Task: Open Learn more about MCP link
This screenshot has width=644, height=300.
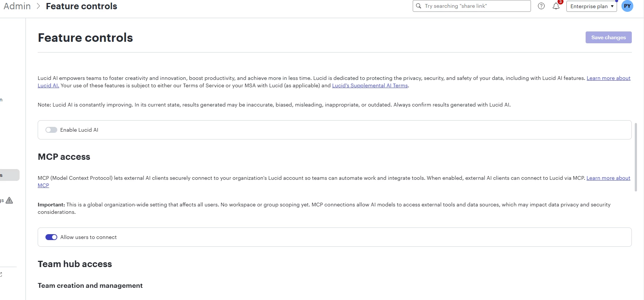Action: (608, 178)
